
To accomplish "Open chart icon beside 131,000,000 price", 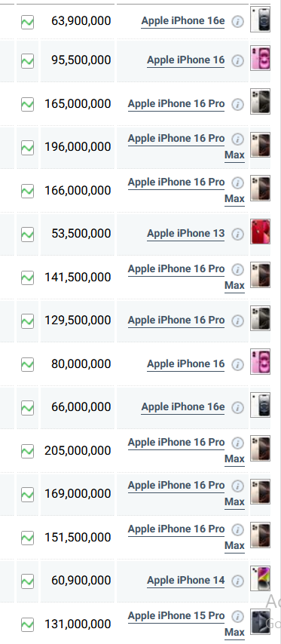I will tap(27, 624).
